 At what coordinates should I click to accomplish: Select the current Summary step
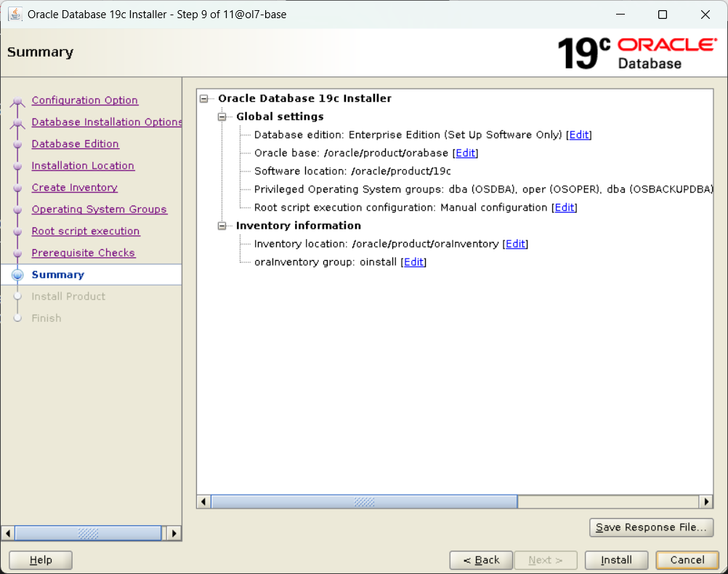click(x=58, y=275)
